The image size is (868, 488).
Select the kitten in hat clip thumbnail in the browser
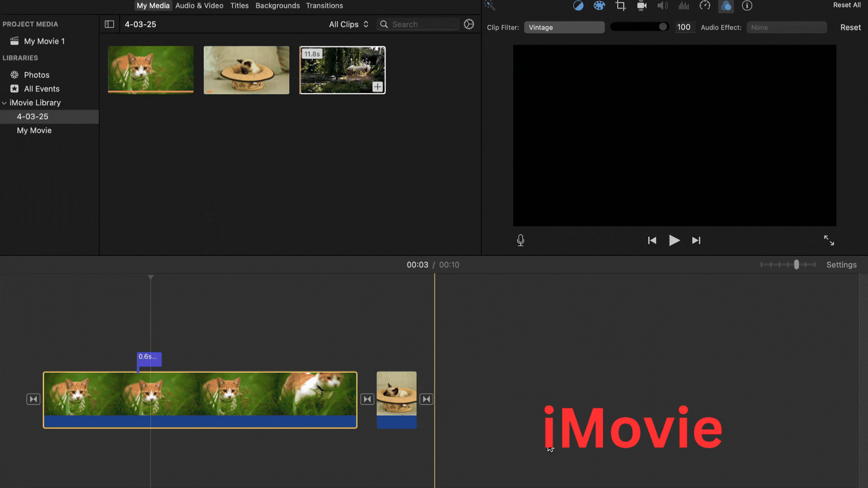coord(246,70)
